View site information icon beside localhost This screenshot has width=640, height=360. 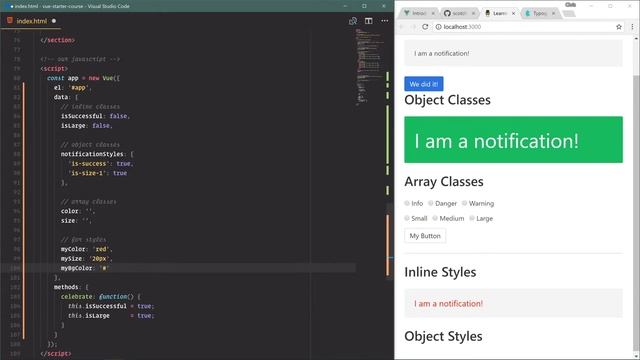(438, 27)
